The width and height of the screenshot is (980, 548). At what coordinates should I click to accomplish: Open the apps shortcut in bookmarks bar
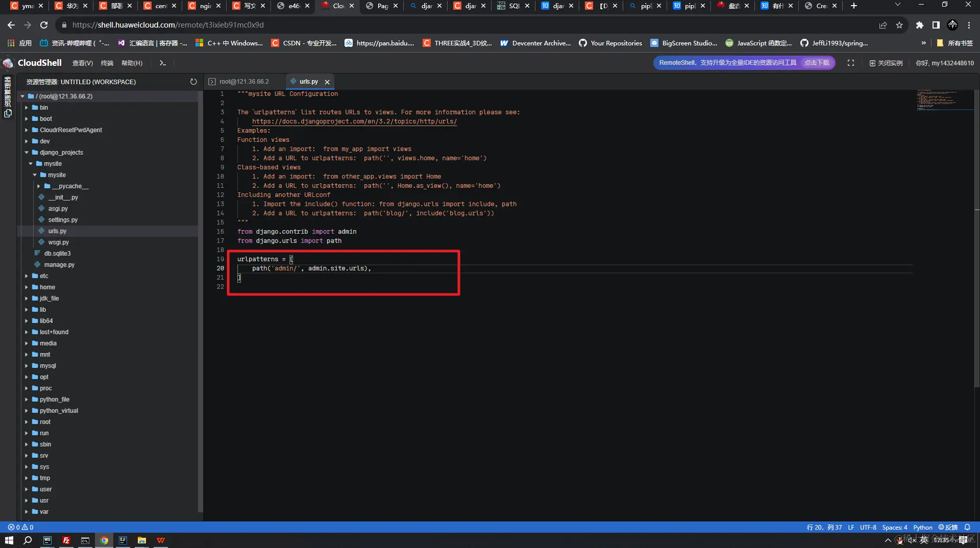pos(19,43)
